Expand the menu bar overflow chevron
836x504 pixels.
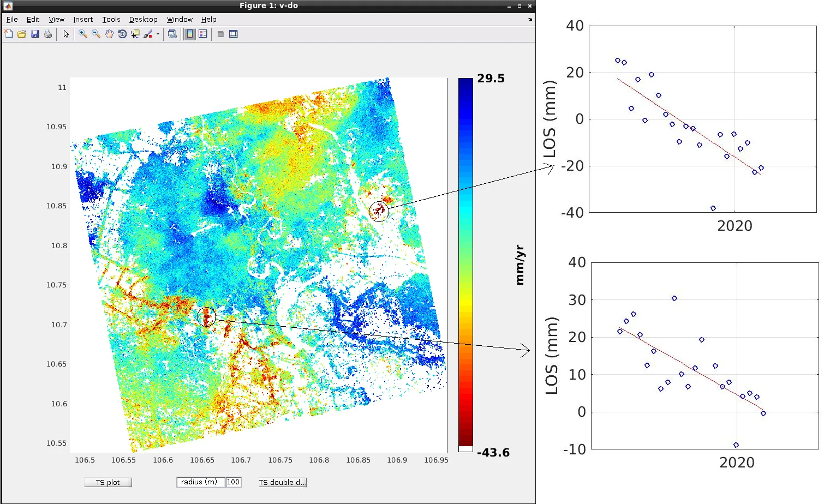pos(530,19)
